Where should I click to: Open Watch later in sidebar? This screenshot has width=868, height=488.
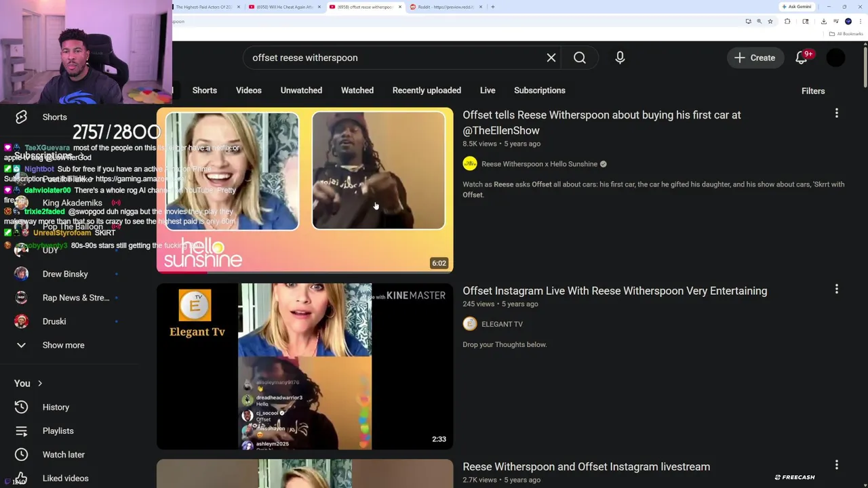pyautogui.click(x=63, y=455)
